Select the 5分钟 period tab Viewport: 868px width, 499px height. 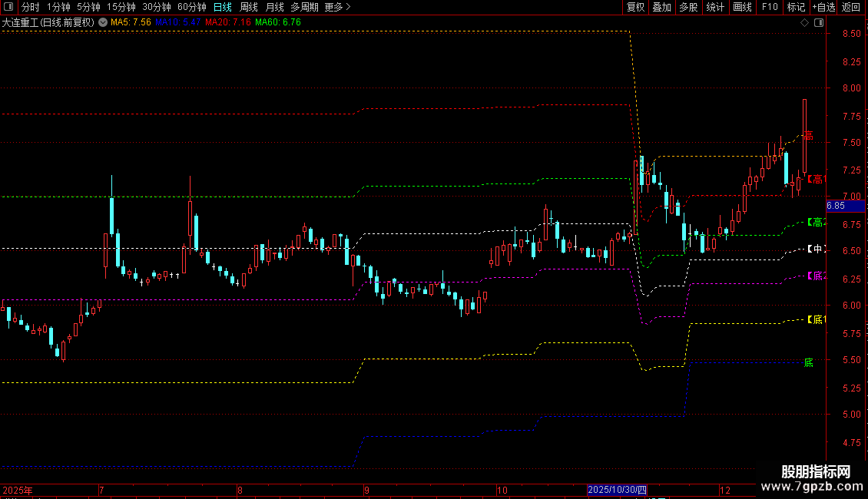[88, 7]
